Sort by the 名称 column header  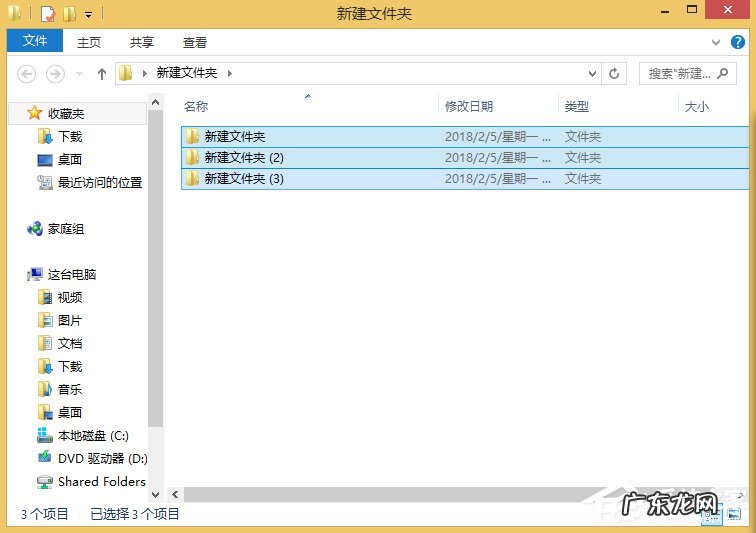pos(196,107)
